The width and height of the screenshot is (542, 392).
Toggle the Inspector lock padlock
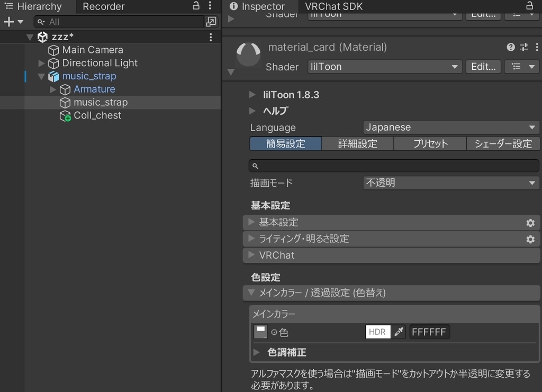(529, 6)
